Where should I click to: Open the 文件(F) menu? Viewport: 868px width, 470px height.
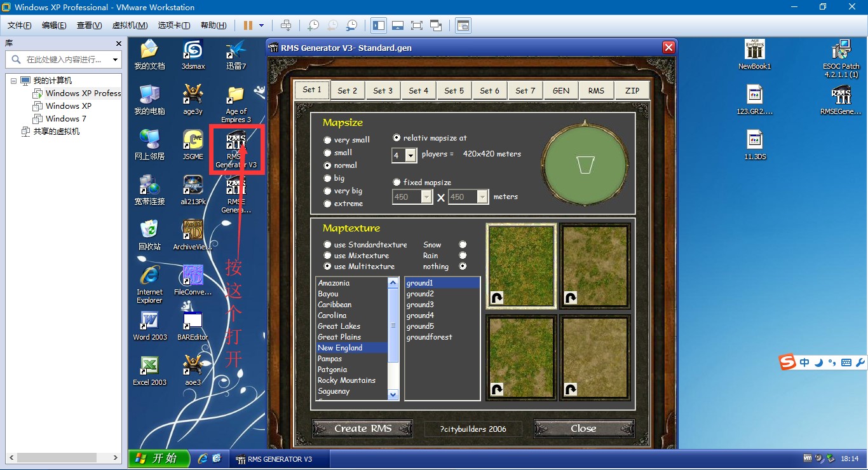[x=19, y=25]
